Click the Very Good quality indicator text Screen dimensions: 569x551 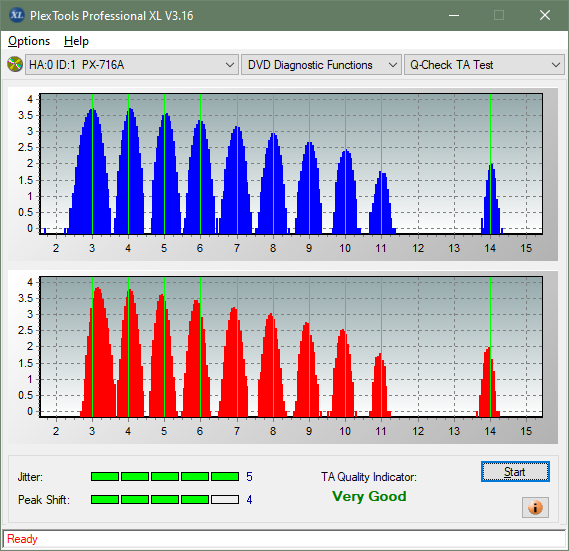click(x=369, y=496)
